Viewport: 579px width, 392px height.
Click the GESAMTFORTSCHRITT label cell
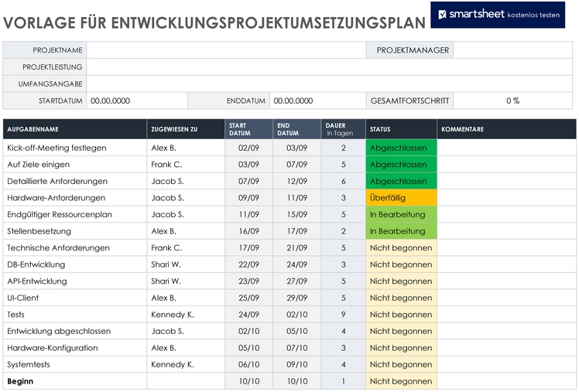pos(410,101)
